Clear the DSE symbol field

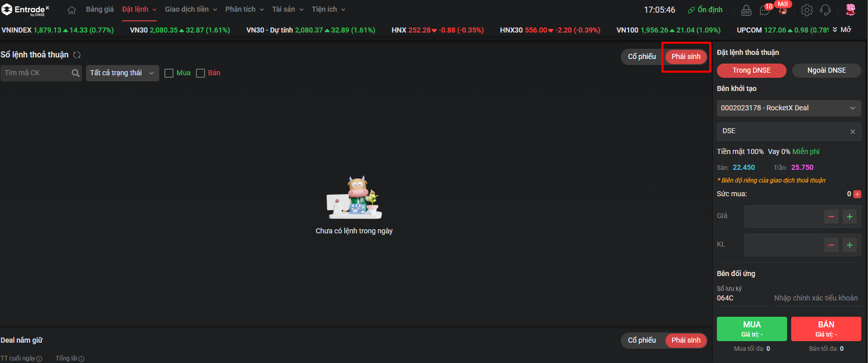point(853,132)
